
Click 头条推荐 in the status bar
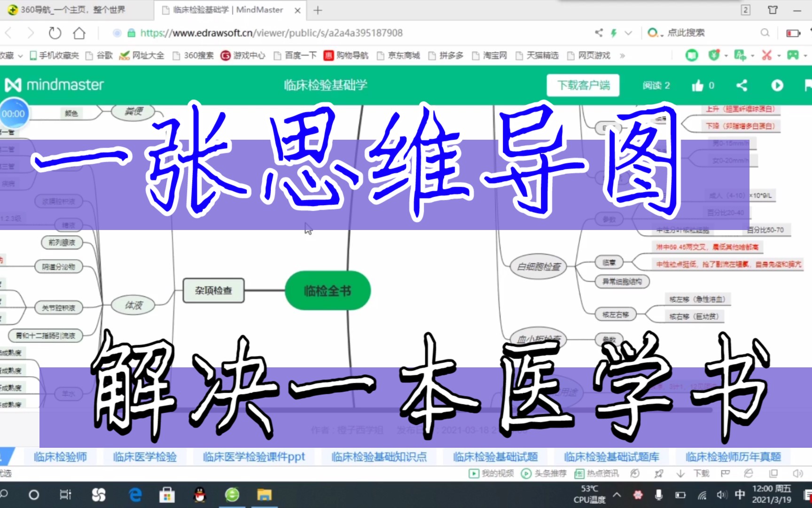click(544, 473)
